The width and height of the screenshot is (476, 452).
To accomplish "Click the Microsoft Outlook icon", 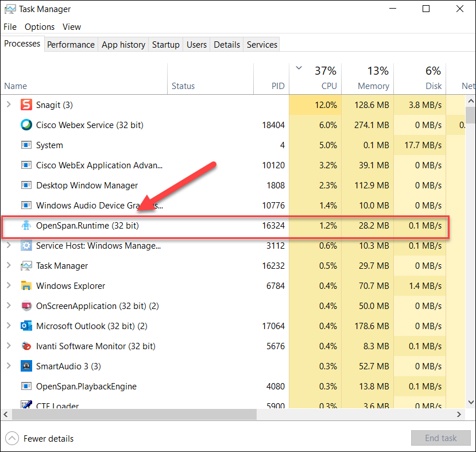I will 26,326.
